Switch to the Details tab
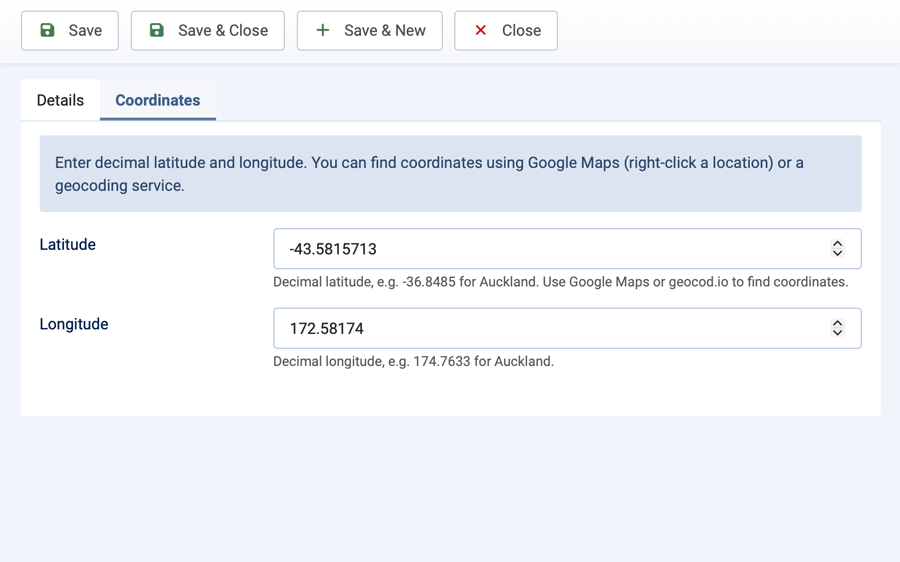Viewport: 900px width, 562px height. point(60,100)
